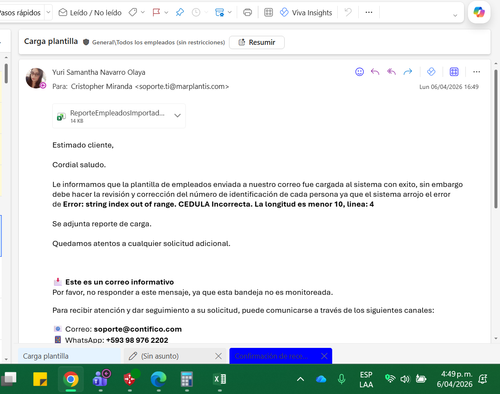Close the (Sin asunto) draft tab
The image size is (500, 394).
(218, 356)
